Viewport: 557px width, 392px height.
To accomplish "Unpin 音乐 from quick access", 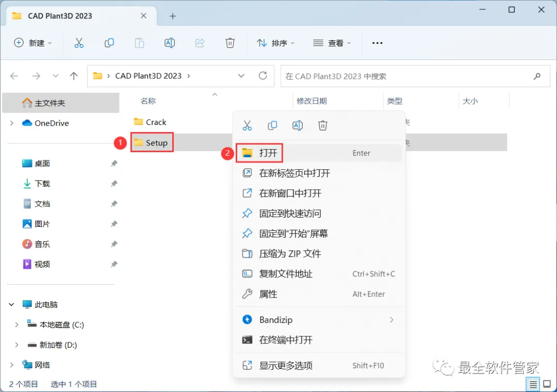I will [113, 244].
